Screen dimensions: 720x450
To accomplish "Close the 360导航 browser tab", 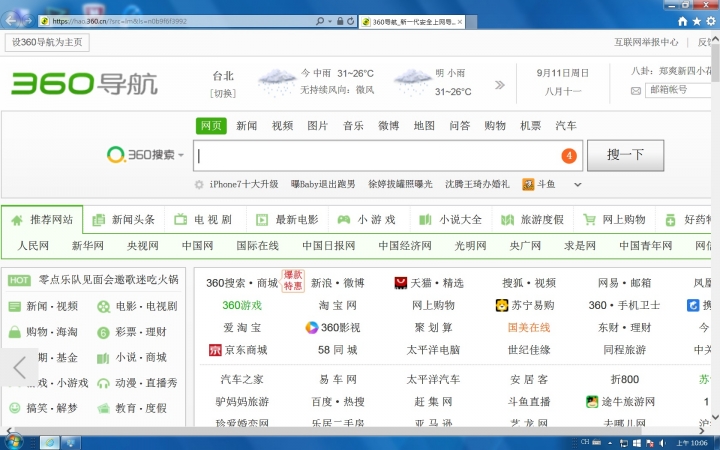I will [460, 22].
